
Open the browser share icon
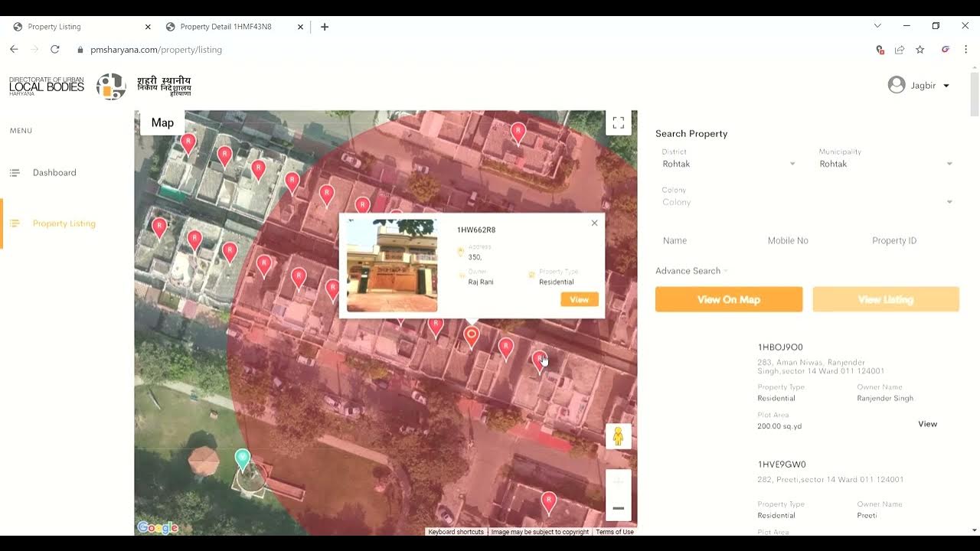pyautogui.click(x=900, y=50)
